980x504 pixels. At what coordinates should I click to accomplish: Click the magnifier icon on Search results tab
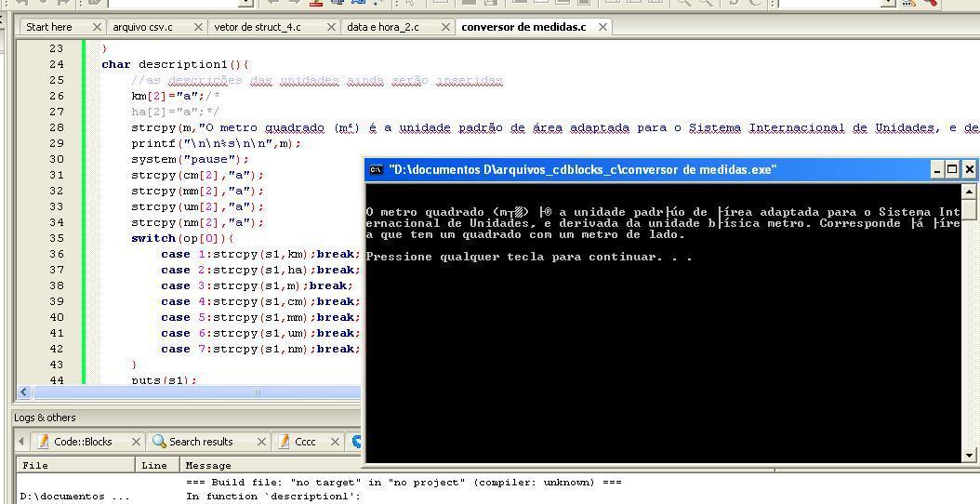pos(159,442)
